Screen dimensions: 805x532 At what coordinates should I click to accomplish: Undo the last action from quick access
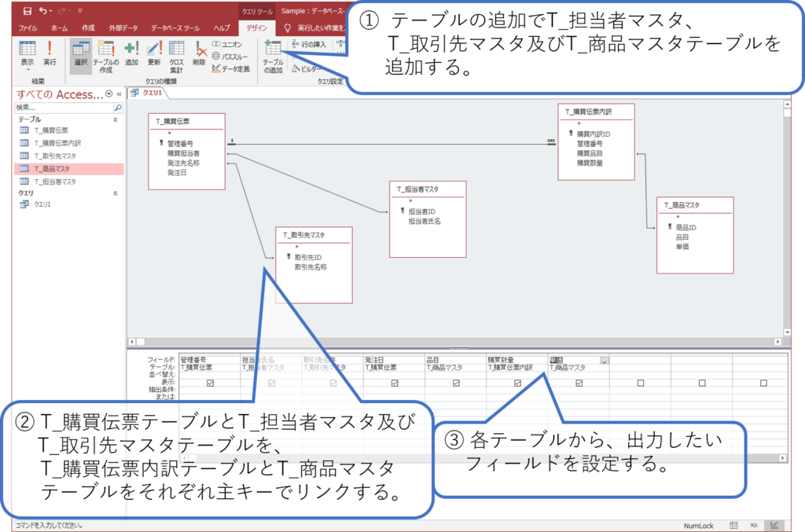click(43, 10)
